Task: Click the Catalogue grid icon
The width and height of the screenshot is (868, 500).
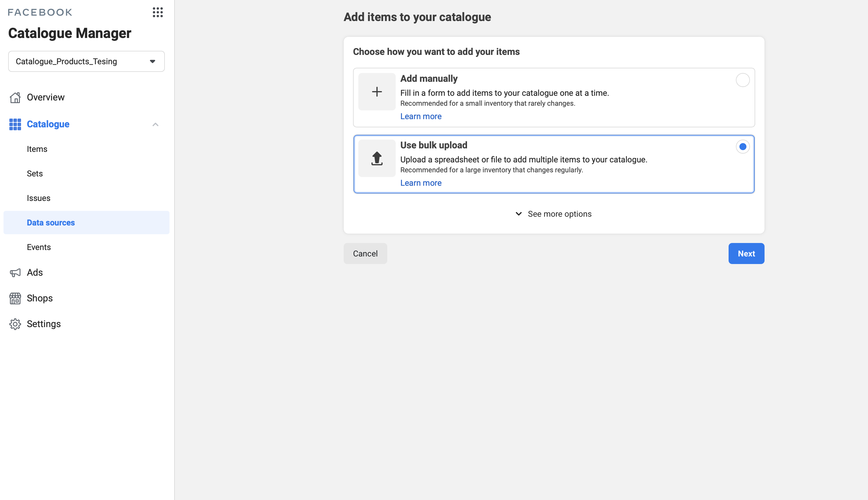Action: (x=15, y=124)
